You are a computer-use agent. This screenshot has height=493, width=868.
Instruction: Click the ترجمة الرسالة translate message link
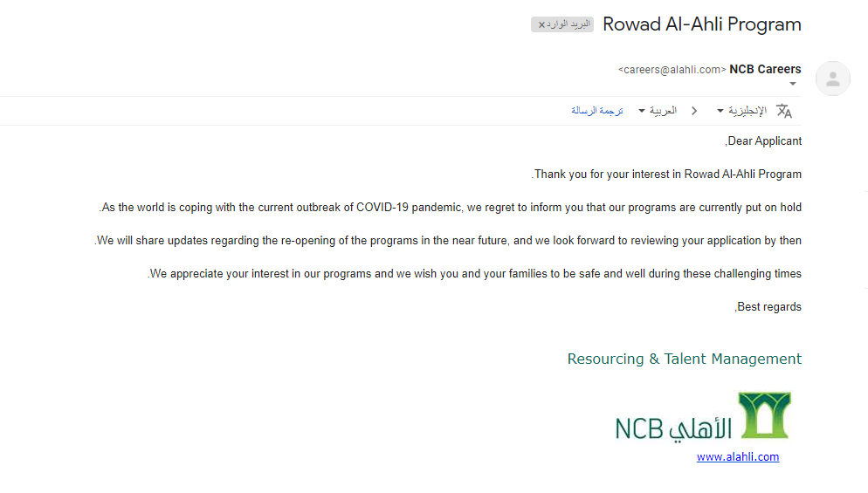tap(596, 111)
